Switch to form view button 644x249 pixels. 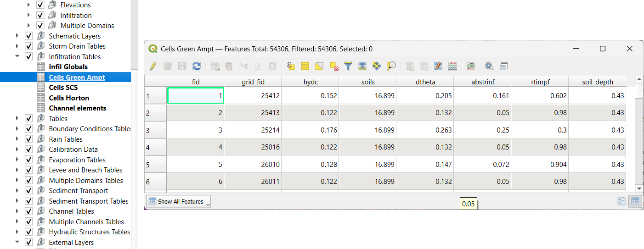pos(621,201)
